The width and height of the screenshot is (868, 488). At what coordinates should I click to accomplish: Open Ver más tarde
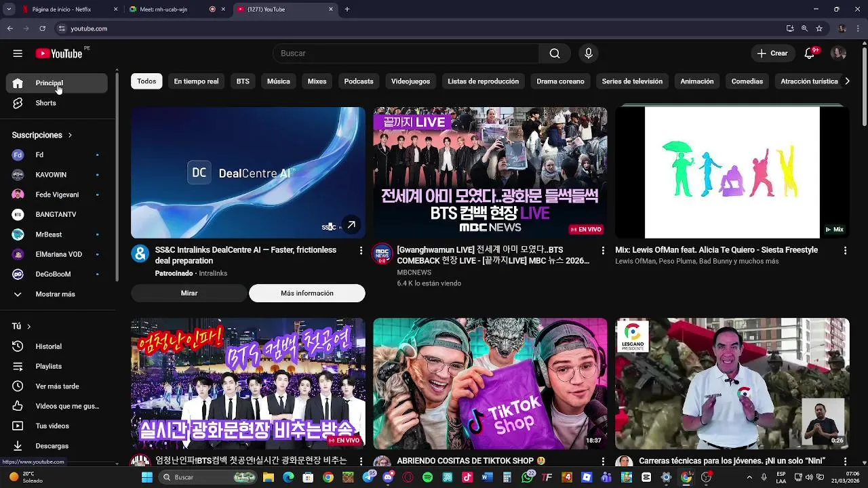coord(57,386)
